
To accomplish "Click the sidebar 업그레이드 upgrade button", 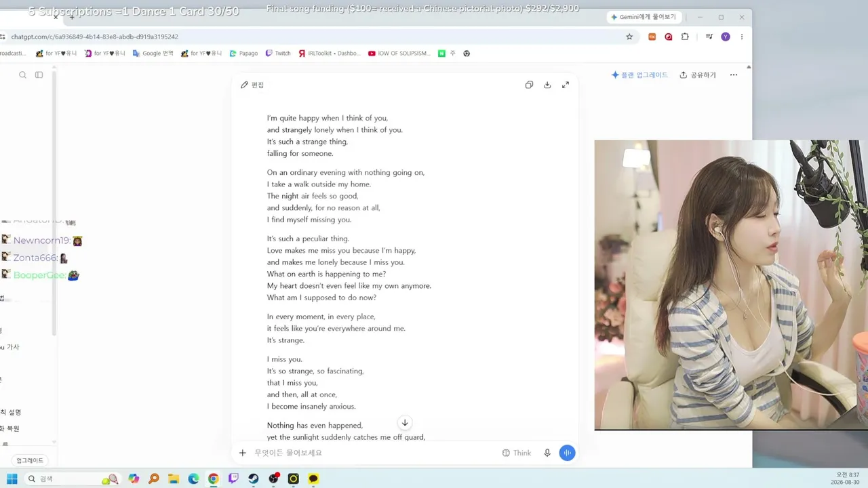I will point(30,460).
